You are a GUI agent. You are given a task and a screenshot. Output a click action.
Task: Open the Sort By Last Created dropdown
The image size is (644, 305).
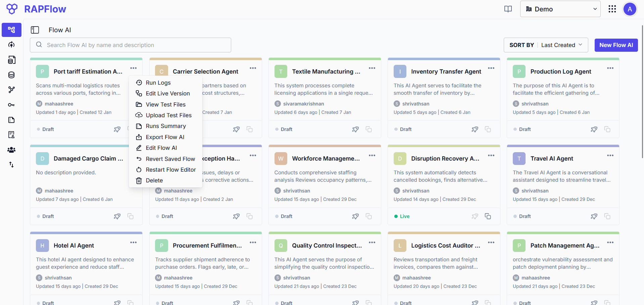tap(561, 45)
